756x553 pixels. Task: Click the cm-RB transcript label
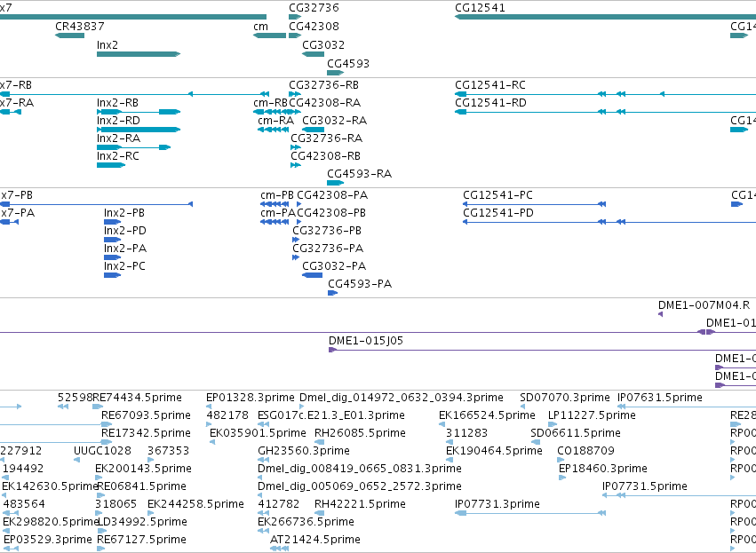[x=270, y=103]
